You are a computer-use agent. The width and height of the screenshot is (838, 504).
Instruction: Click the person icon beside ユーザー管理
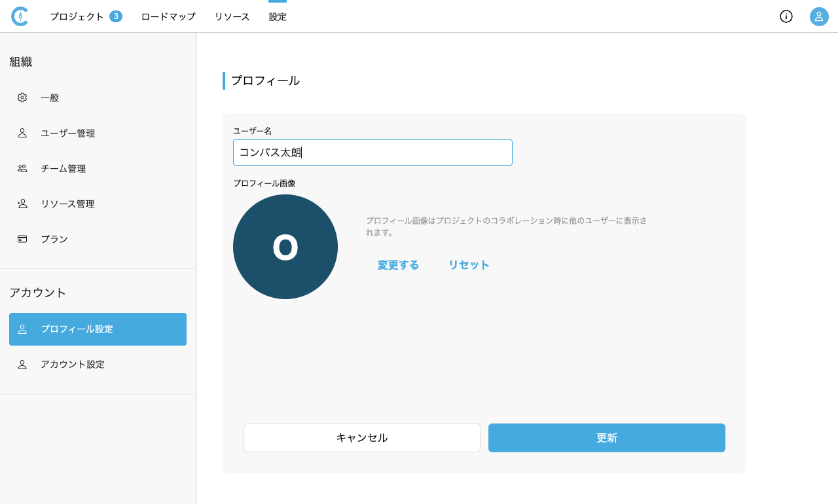coord(22,133)
